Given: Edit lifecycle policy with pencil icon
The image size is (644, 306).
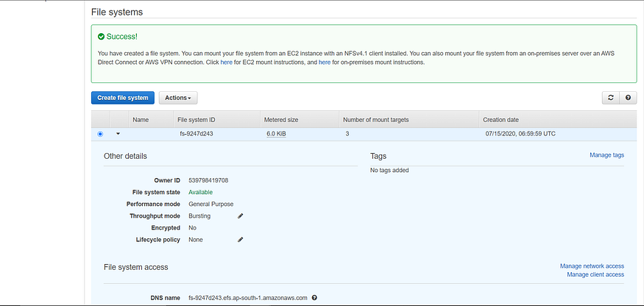Looking at the screenshot, I should (240, 240).
